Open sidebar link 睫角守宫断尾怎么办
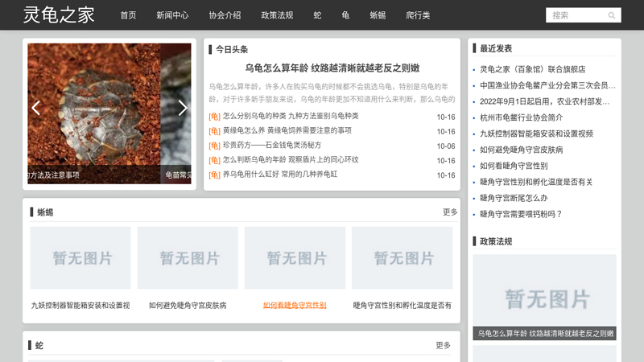644x362 pixels. [514, 198]
